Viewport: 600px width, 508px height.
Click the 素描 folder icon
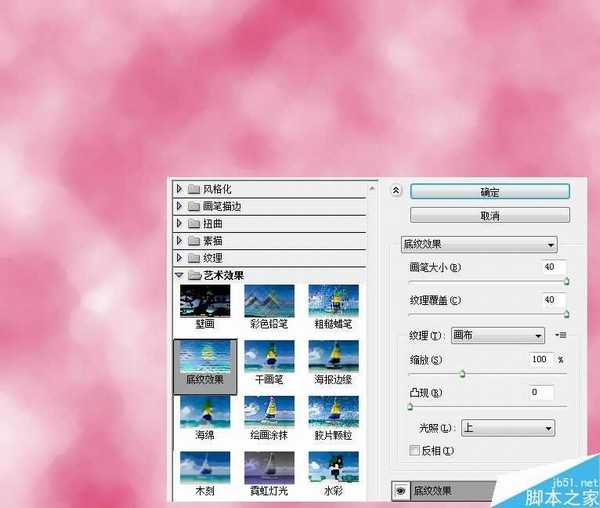point(194,241)
